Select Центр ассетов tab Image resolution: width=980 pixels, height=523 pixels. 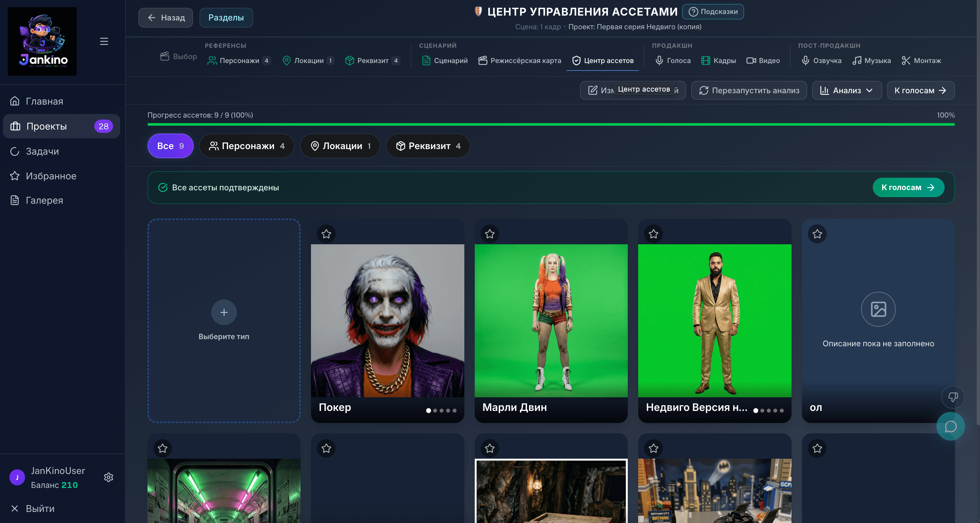click(603, 60)
